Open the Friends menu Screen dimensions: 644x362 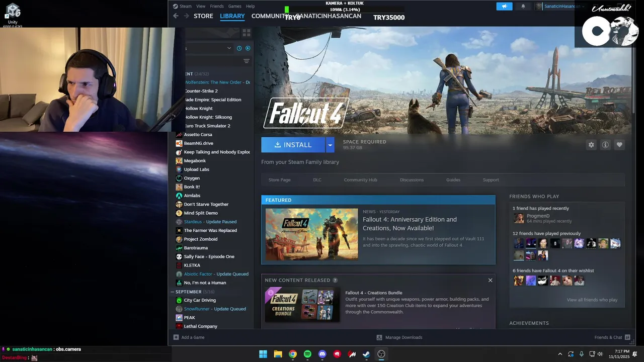(217, 6)
